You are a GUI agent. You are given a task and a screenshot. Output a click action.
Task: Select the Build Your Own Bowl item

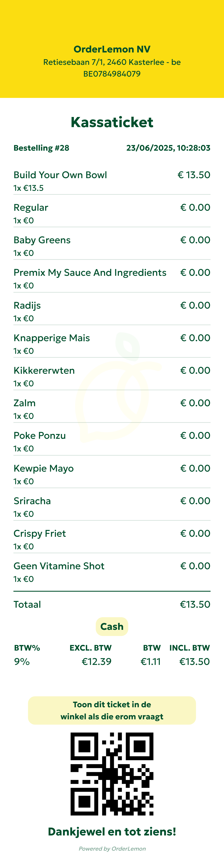click(60, 175)
